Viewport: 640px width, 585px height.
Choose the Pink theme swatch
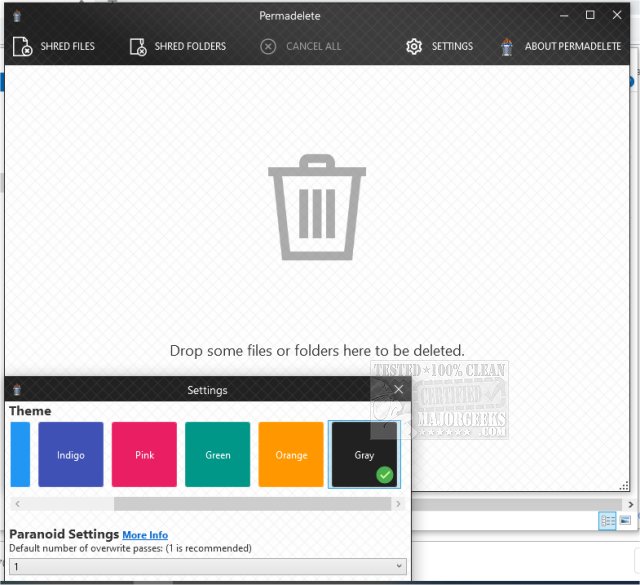coord(144,454)
